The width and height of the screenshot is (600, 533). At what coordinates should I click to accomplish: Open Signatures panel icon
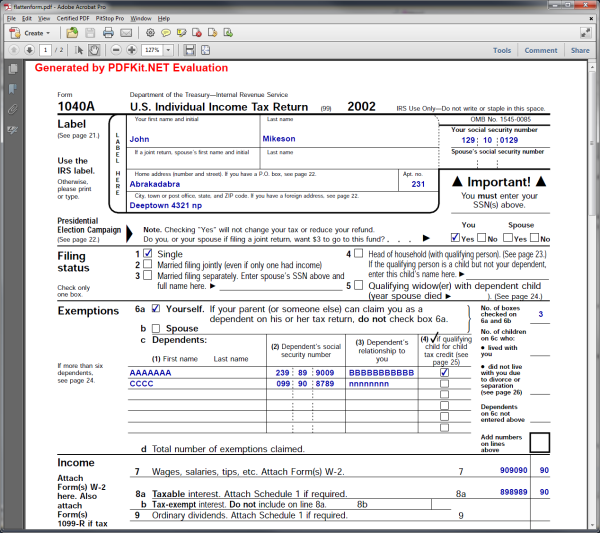coord(13,130)
